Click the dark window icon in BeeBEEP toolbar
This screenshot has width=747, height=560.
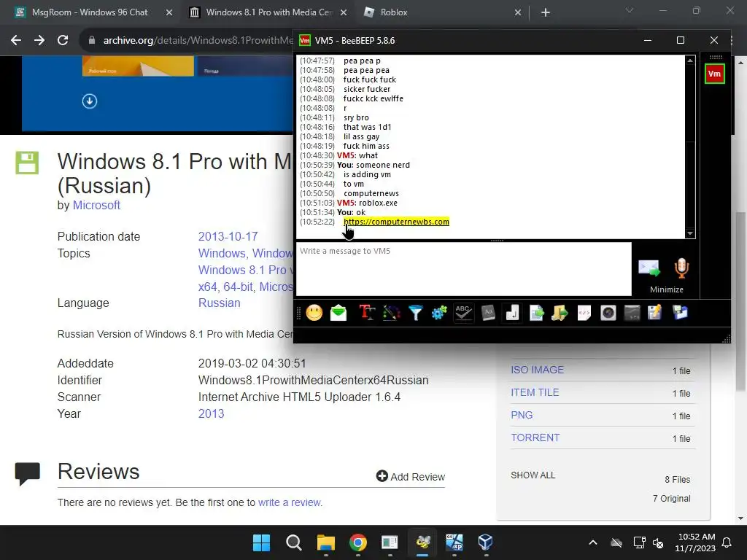click(632, 313)
